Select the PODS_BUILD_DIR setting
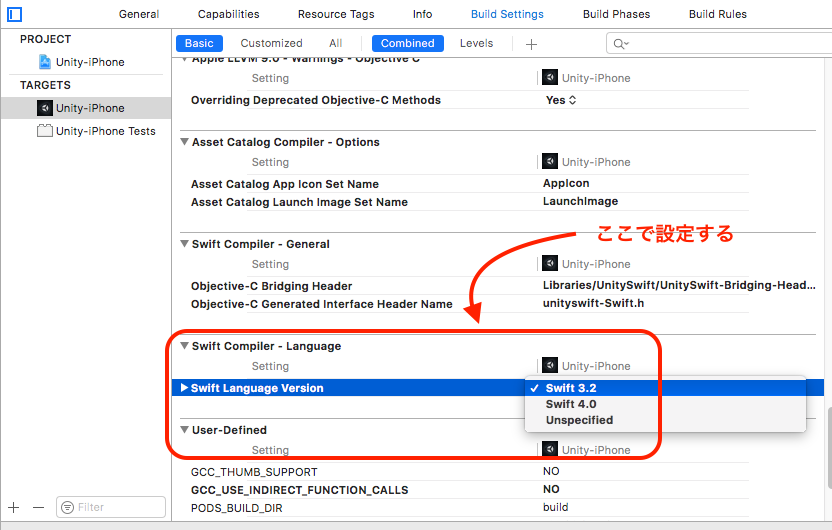 pyautogui.click(x=237, y=508)
